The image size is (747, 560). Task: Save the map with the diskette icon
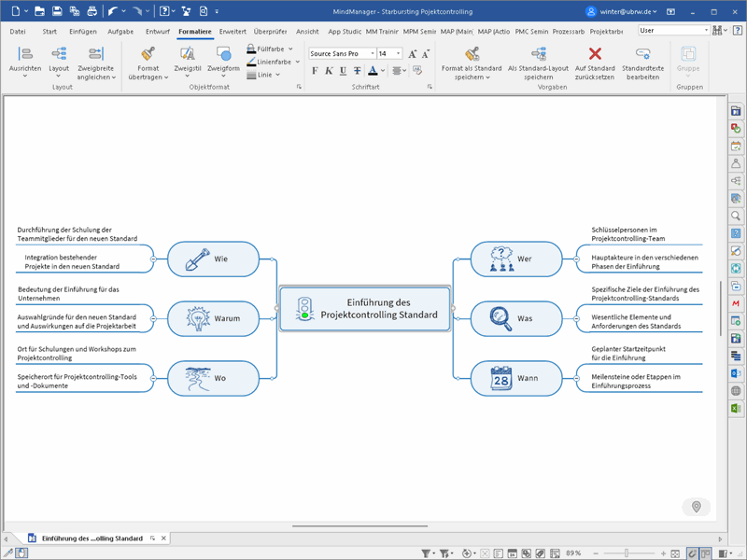tap(57, 11)
